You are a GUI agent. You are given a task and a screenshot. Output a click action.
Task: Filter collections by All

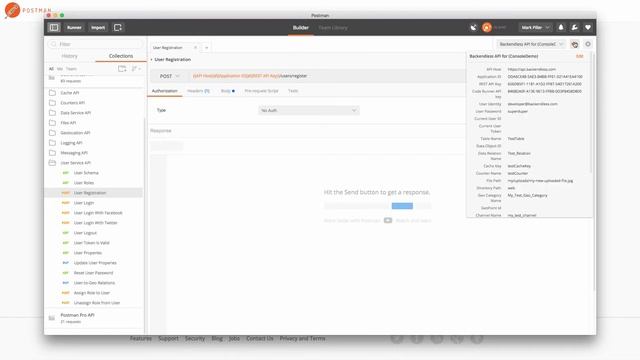51,69
